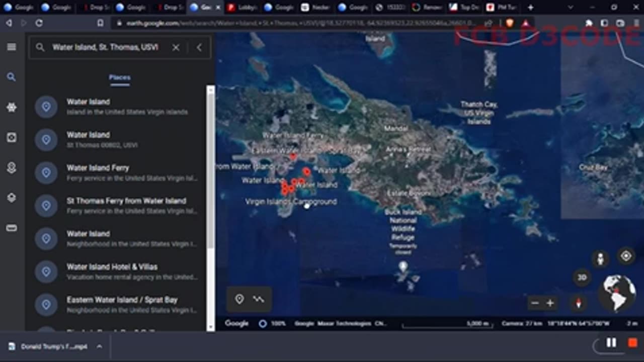Click Google logo in bottom status bar
This screenshot has width=644, height=362.
pos(236,323)
